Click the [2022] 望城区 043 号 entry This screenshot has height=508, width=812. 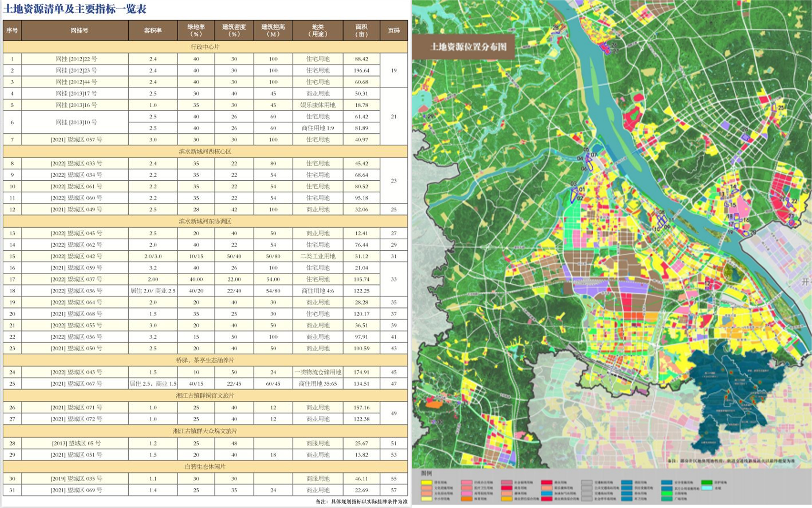(x=76, y=372)
